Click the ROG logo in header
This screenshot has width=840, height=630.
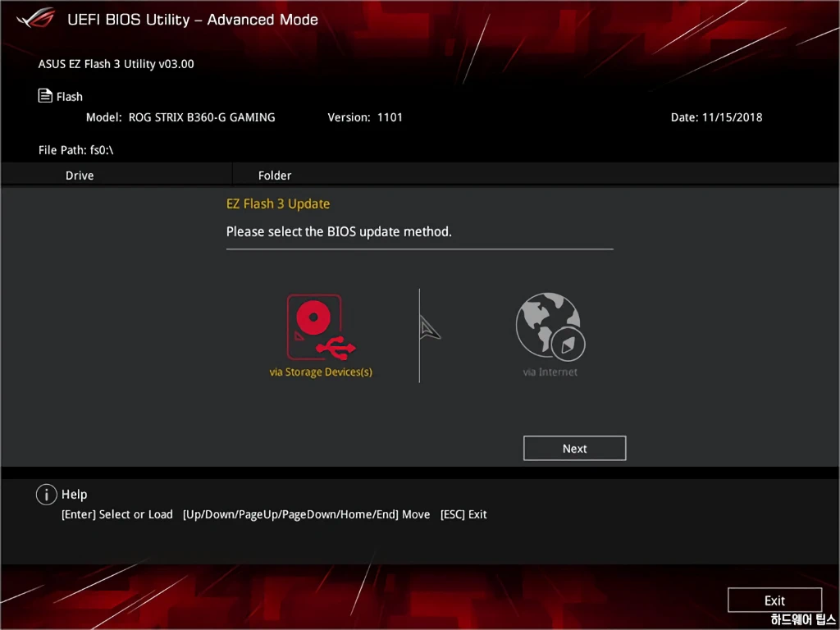[35, 19]
